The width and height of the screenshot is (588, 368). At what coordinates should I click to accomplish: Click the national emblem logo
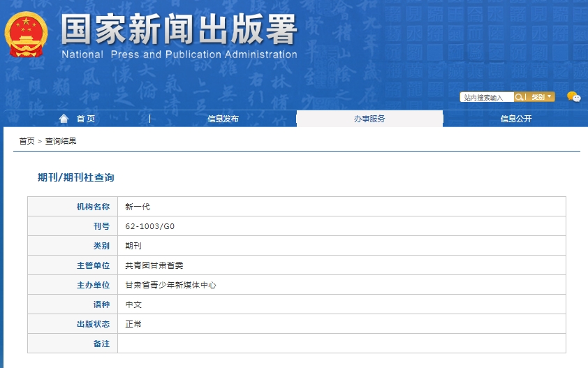[27, 34]
